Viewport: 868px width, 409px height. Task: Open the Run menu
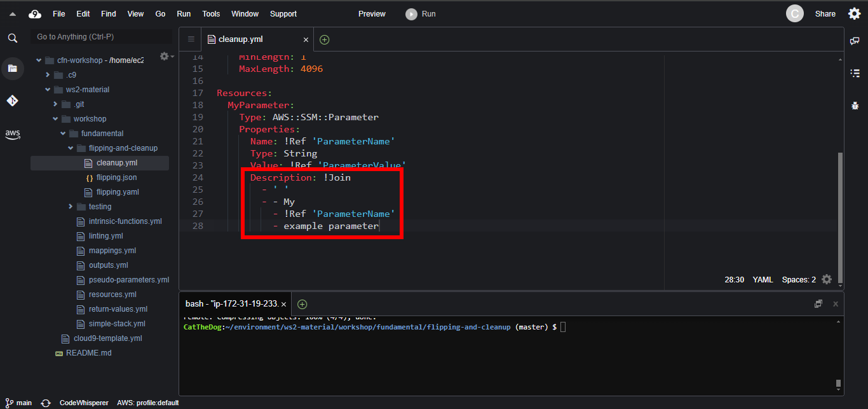184,14
